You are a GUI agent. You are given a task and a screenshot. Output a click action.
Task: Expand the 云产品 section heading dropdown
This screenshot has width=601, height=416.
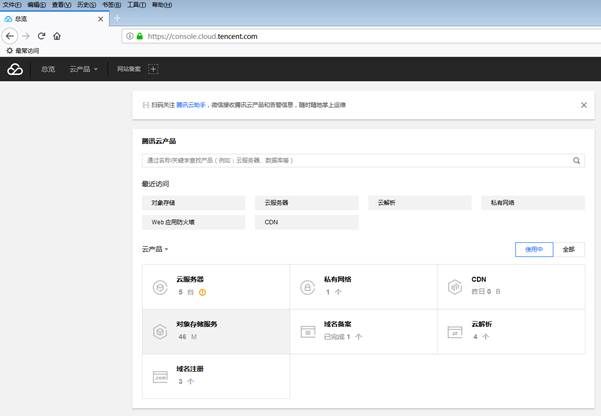tap(156, 249)
